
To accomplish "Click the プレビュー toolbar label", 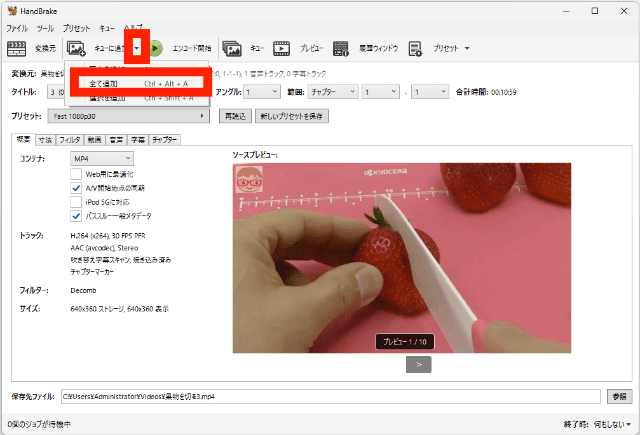I will pyautogui.click(x=311, y=48).
